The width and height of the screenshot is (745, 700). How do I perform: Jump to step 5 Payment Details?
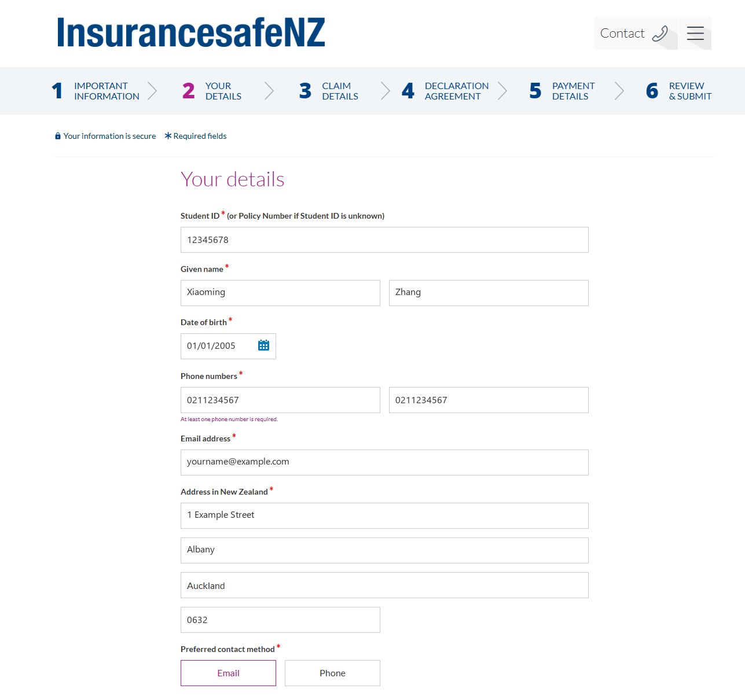562,91
